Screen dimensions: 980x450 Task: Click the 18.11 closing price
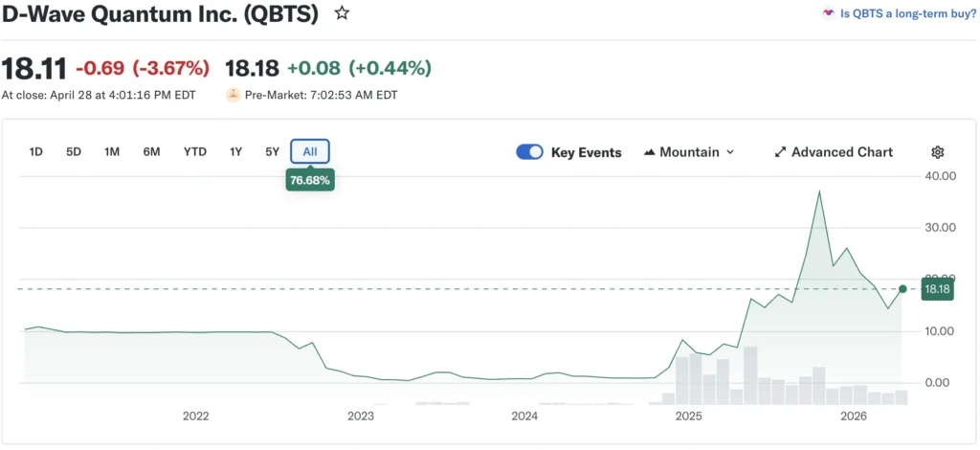(33, 68)
